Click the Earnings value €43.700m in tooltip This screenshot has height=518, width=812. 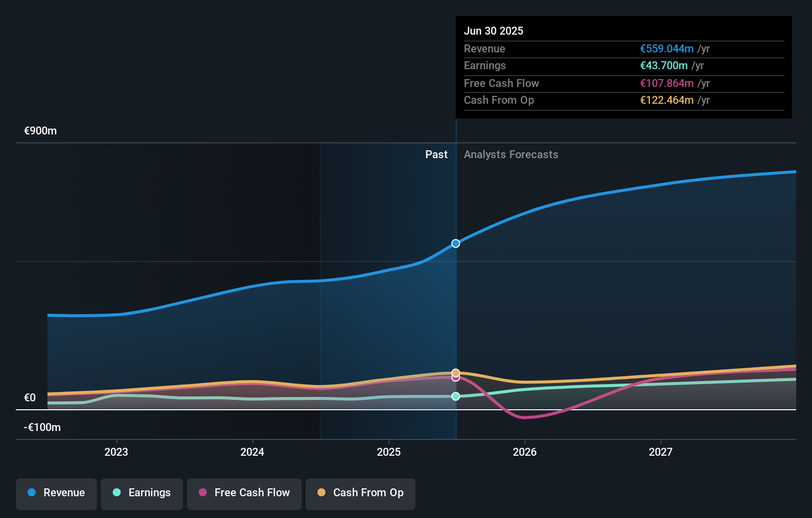click(x=663, y=66)
